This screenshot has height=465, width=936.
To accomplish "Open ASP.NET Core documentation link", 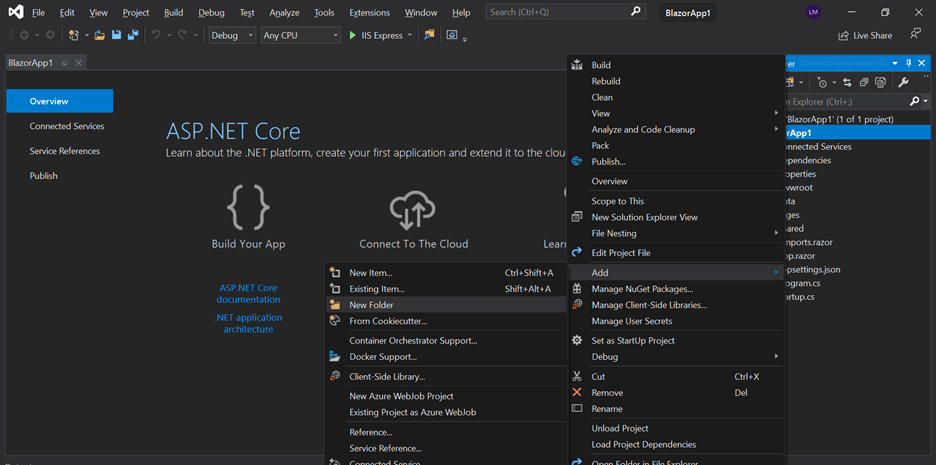I will (x=248, y=293).
